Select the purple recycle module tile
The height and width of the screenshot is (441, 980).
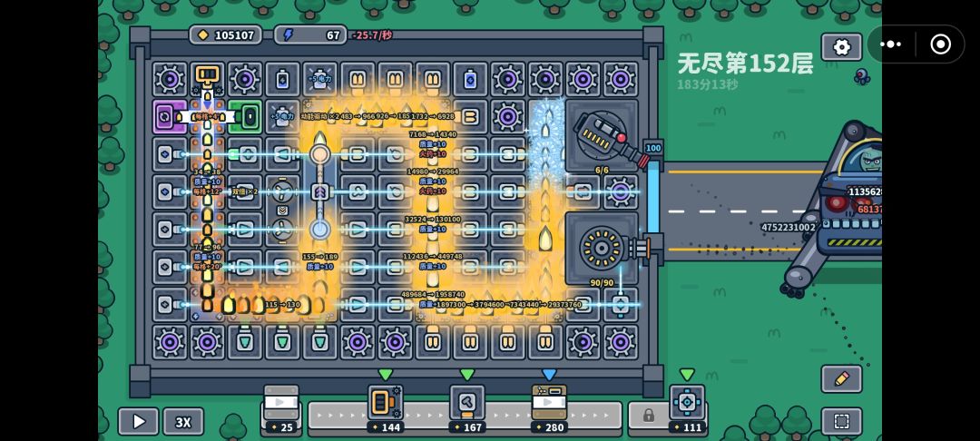170,117
